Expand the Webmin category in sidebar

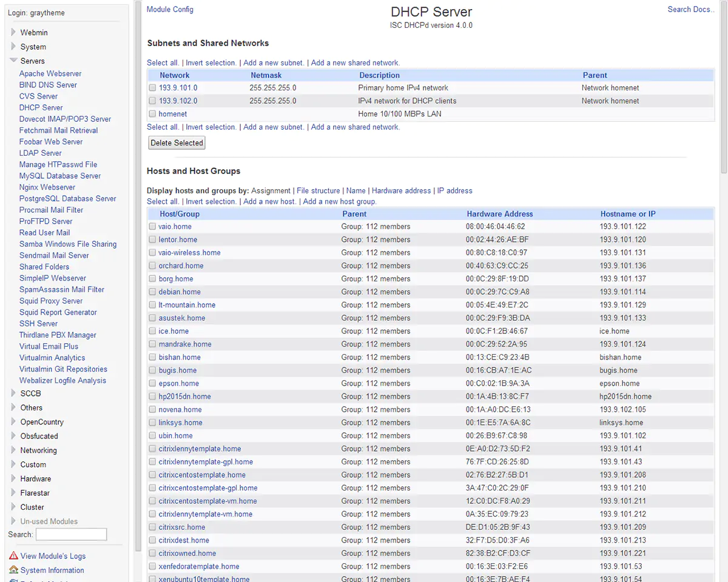pos(13,33)
